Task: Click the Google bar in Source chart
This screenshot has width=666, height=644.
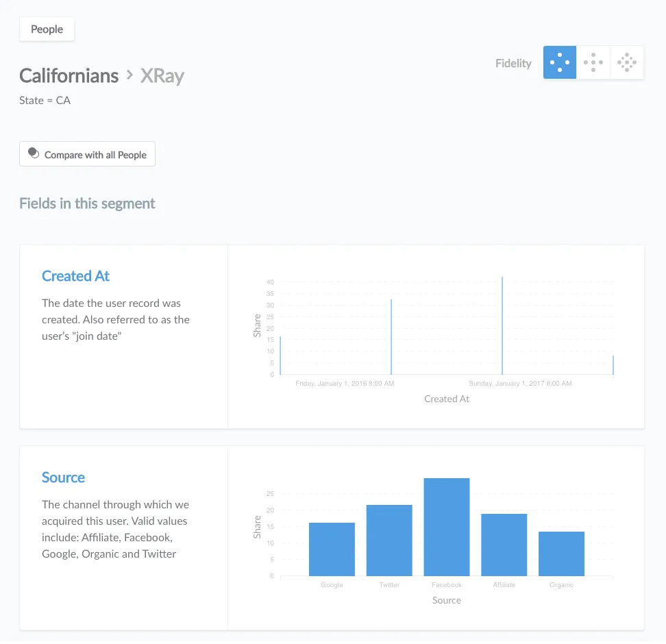Action: pos(332,549)
